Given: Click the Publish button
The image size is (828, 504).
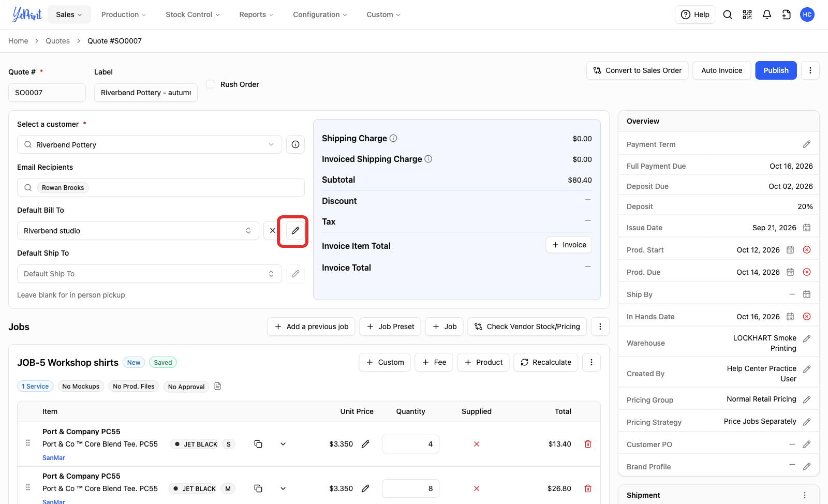Looking at the screenshot, I should coord(776,70).
